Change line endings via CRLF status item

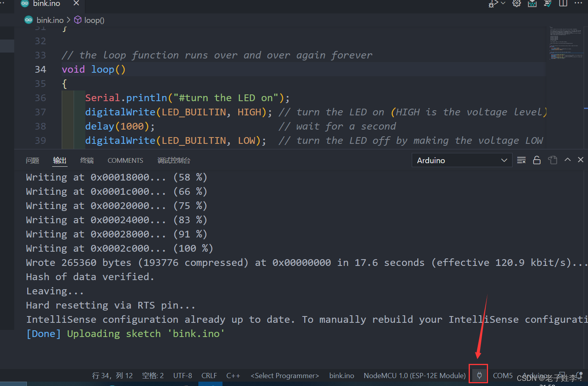(209, 376)
